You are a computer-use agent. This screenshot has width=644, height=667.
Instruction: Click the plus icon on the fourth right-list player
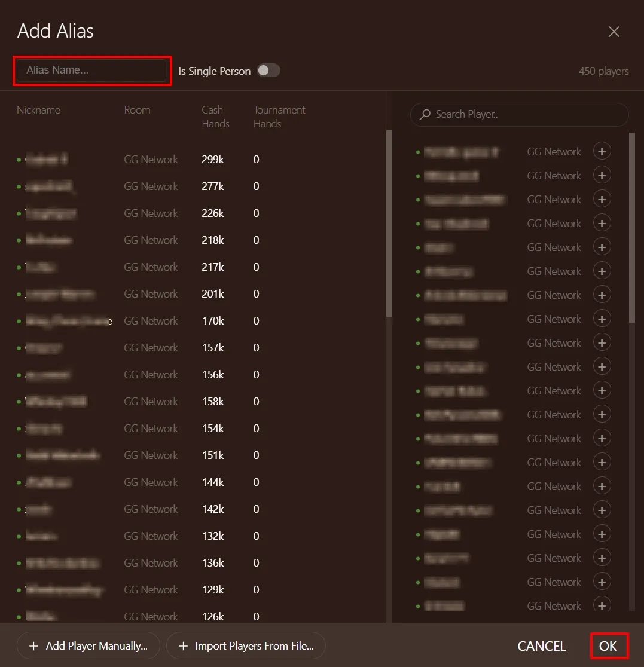click(x=602, y=224)
